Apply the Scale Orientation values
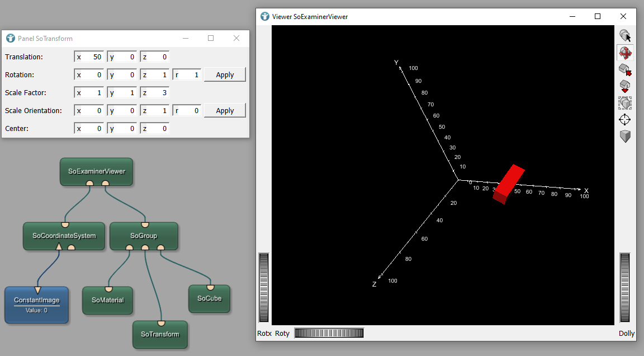The image size is (644, 356). pos(225,111)
